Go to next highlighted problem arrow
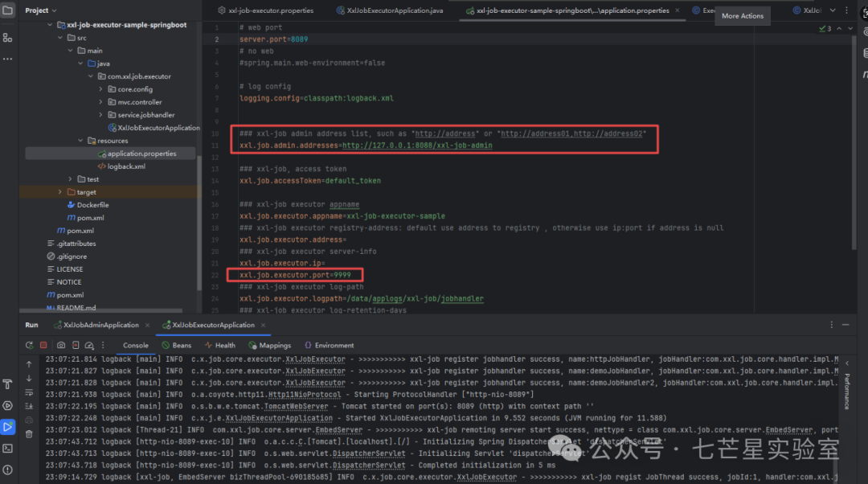The image size is (868, 484). pos(850,28)
